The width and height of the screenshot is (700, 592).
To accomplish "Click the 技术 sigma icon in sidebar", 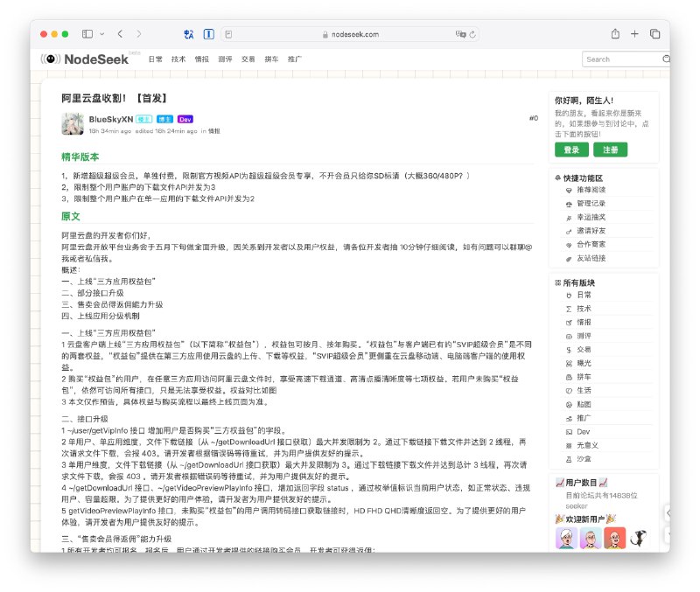I will tap(569, 310).
